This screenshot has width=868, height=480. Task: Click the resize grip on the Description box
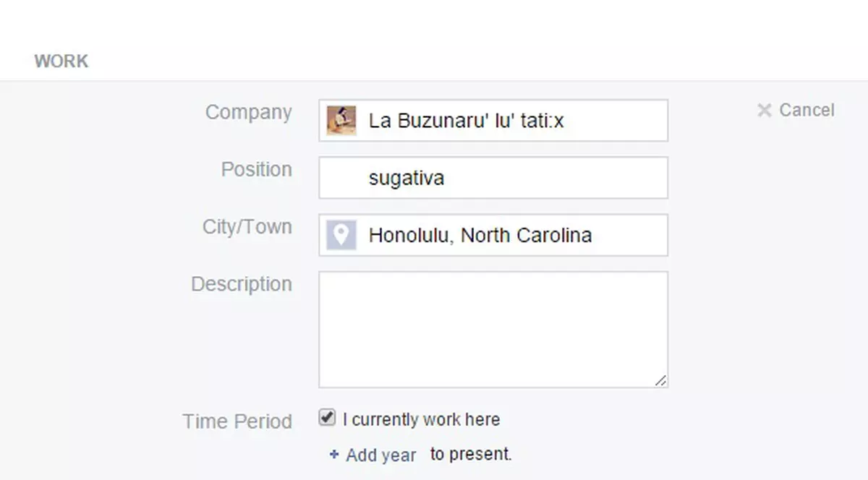click(x=660, y=380)
